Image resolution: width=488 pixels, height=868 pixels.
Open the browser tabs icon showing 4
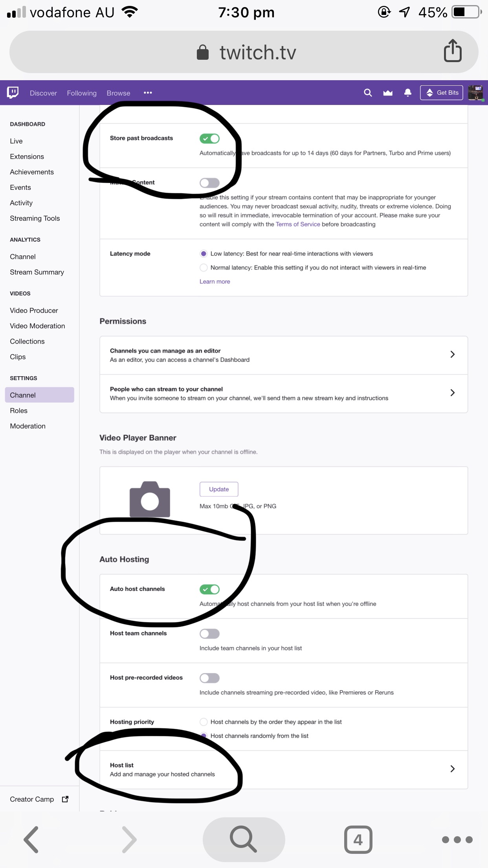[358, 840]
